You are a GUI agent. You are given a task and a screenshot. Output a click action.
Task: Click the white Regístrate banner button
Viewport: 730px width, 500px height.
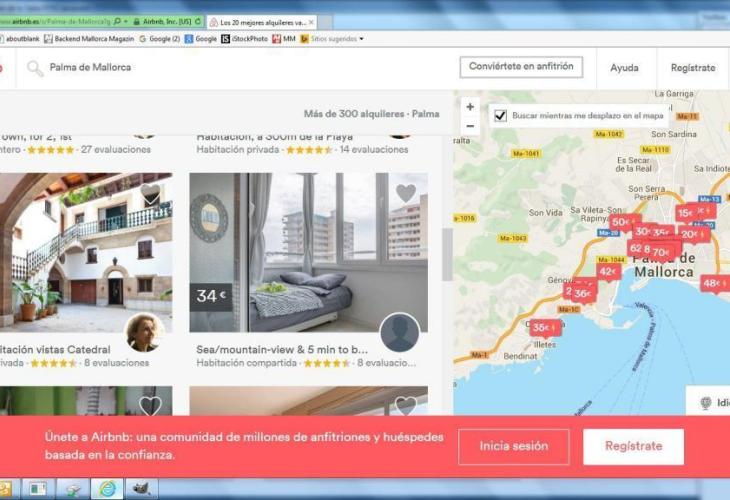634,446
